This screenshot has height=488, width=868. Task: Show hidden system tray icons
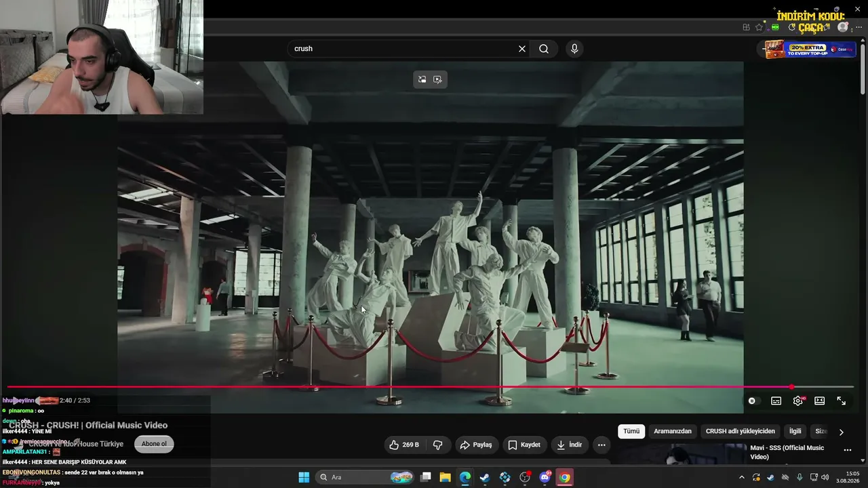tap(742, 477)
